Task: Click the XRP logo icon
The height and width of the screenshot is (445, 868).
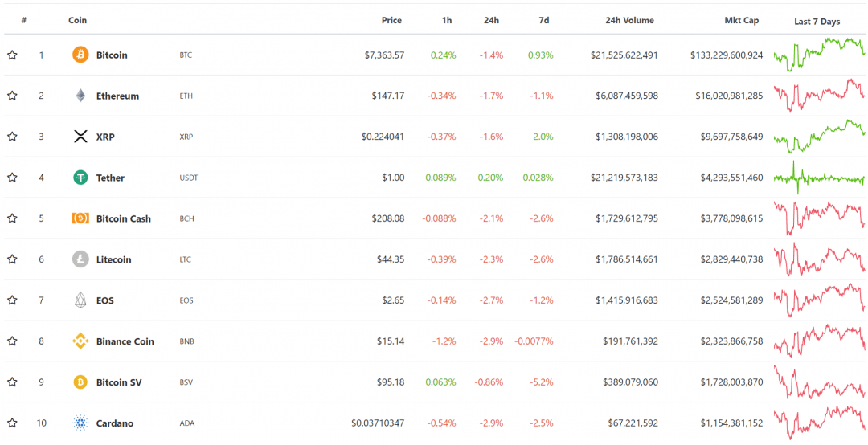Action: click(81, 137)
